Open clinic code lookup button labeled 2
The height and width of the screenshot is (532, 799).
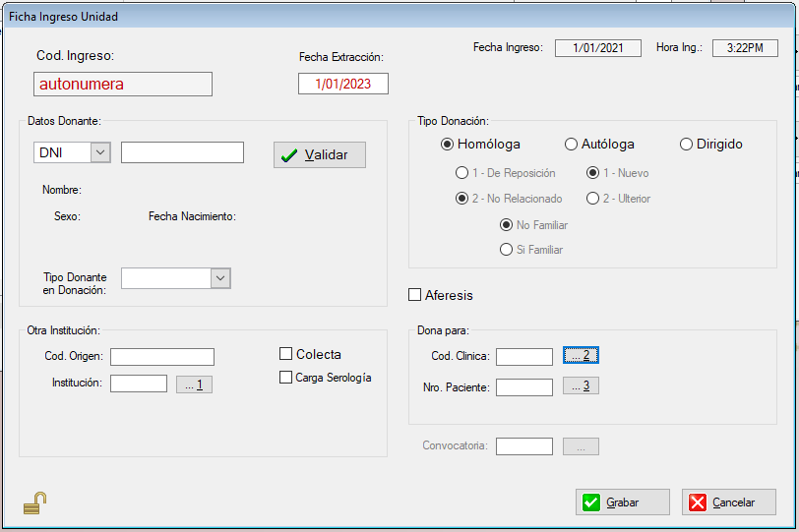click(581, 355)
